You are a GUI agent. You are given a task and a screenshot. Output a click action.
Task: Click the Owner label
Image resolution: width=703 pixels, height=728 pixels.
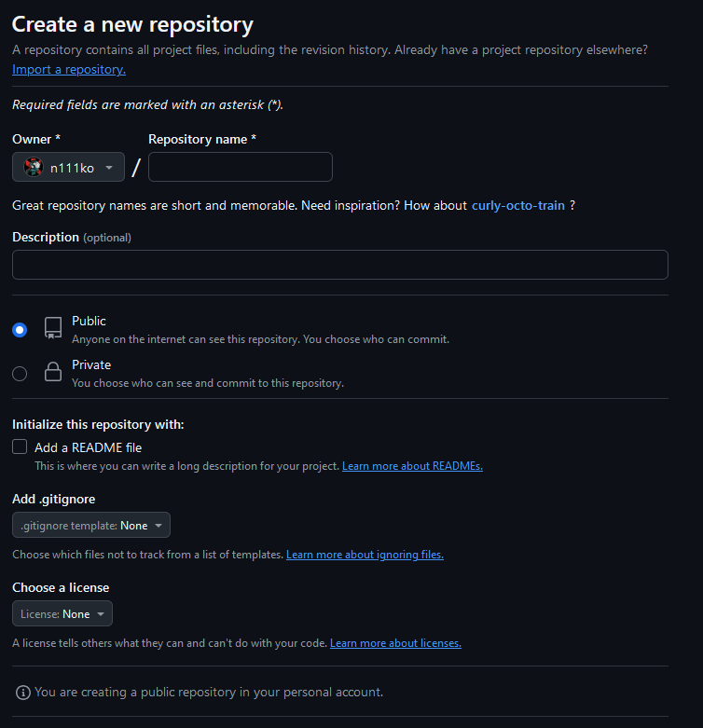(x=36, y=139)
